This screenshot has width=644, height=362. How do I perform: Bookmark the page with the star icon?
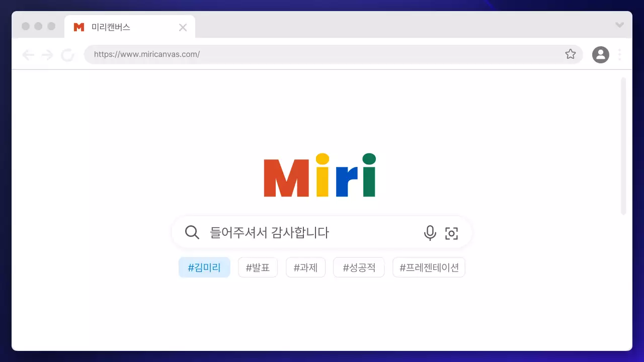(571, 54)
